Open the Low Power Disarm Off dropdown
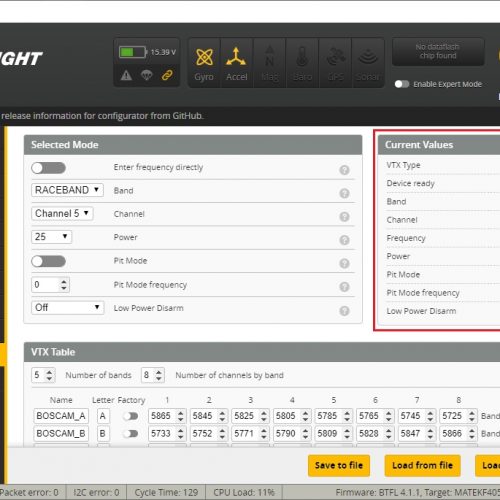Screen dimensions: 500x500 (68, 308)
